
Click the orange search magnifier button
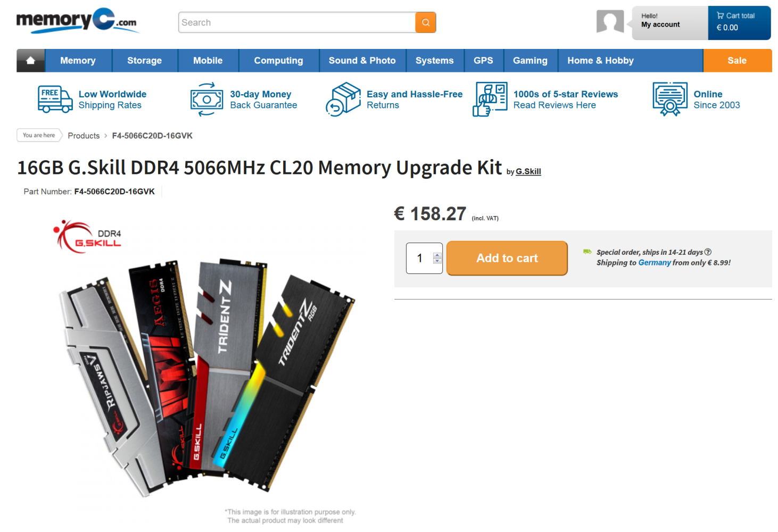[425, 22]
